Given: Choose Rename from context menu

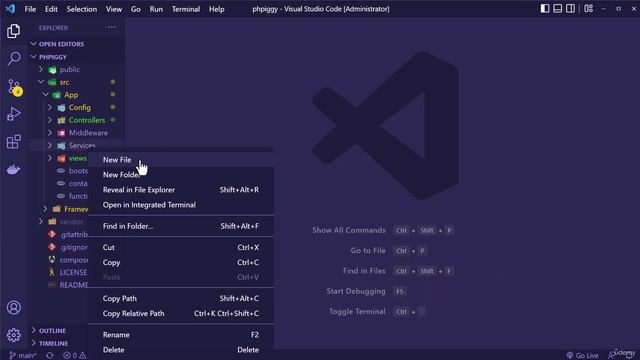Looking at the screenshot, I should [x=181, y=335].
